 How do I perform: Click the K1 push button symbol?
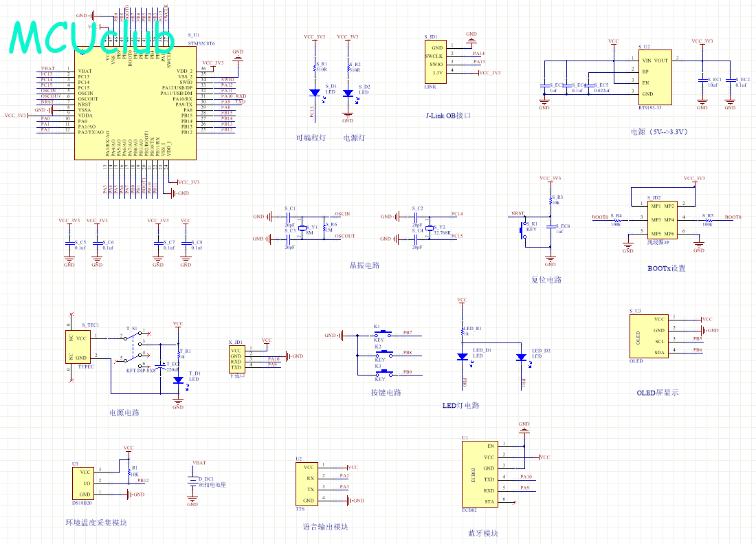[383, 334]
